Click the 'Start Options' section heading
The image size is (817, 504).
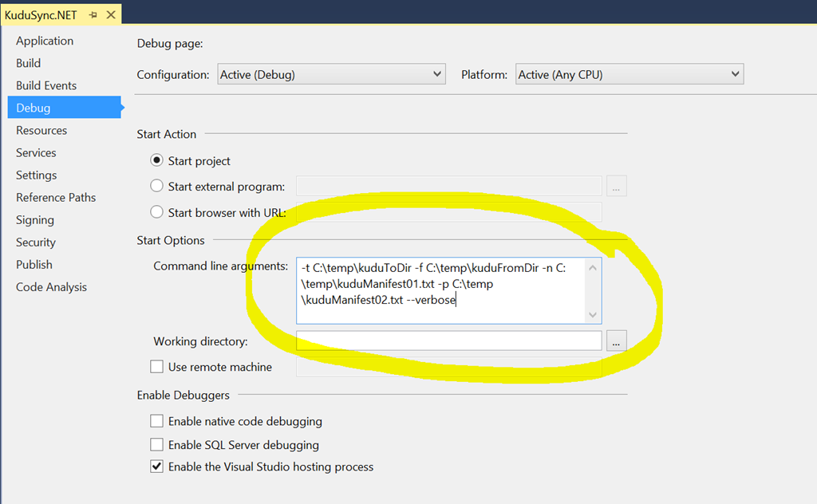click(x=171, y=241)
